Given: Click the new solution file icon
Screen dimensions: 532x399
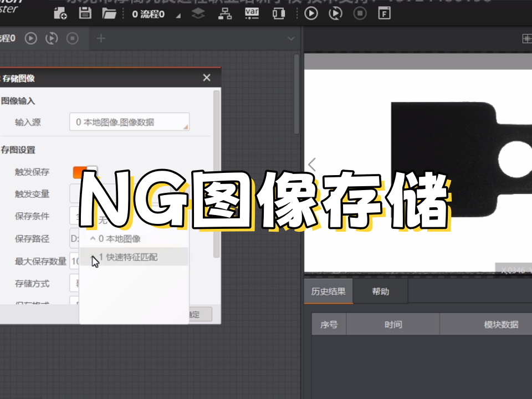Looking at the screenshot, I should click(x=60, y=14).
